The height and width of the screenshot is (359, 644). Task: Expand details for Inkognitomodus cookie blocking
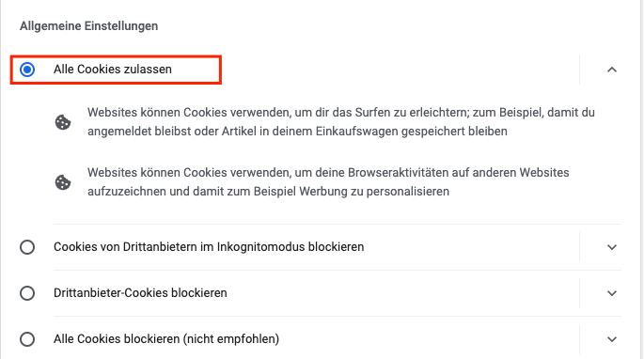[x=612, y=247]
